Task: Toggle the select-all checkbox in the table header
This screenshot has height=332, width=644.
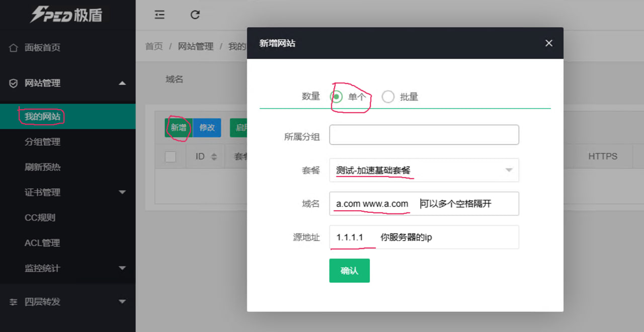Action: click(170, 156)
